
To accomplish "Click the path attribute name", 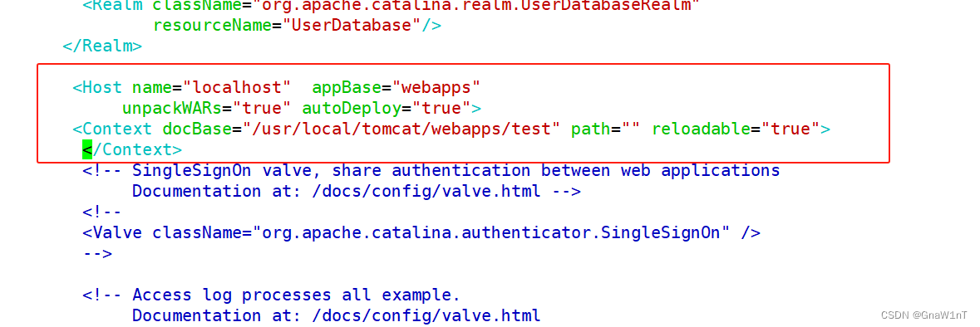I will [591, 129].
